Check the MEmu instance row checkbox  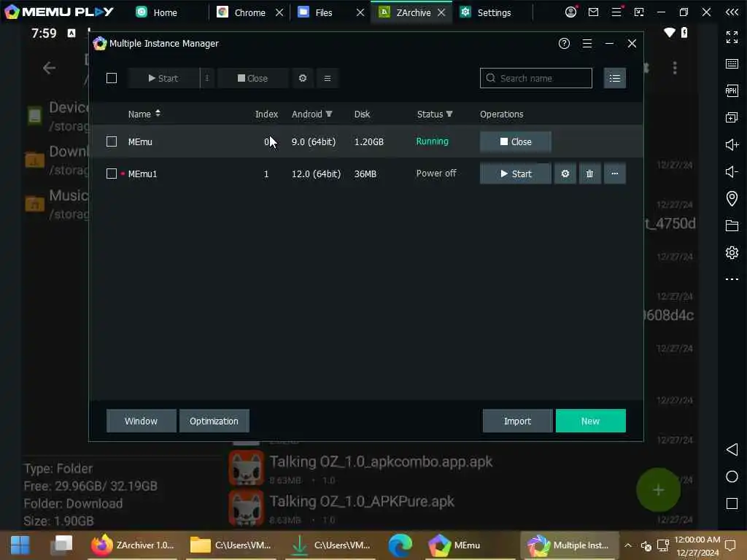pyautogui.click(x=112, y=141)
